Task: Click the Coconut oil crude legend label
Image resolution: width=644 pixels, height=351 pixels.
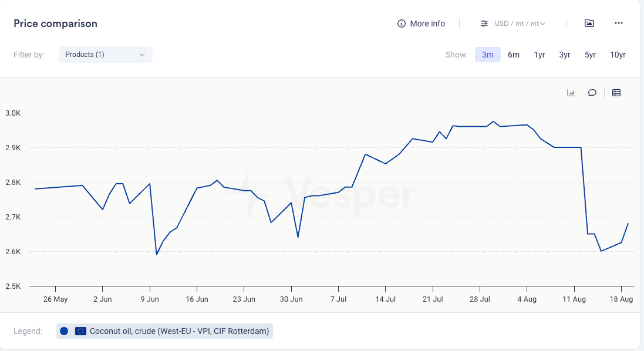Action: 179,331
